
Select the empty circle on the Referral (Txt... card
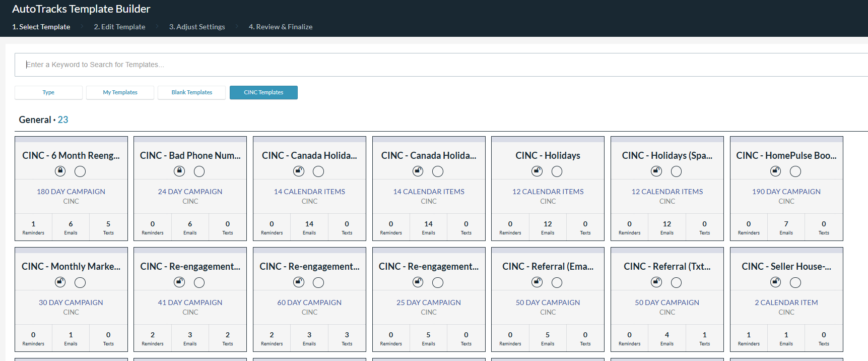click(677, 282)
